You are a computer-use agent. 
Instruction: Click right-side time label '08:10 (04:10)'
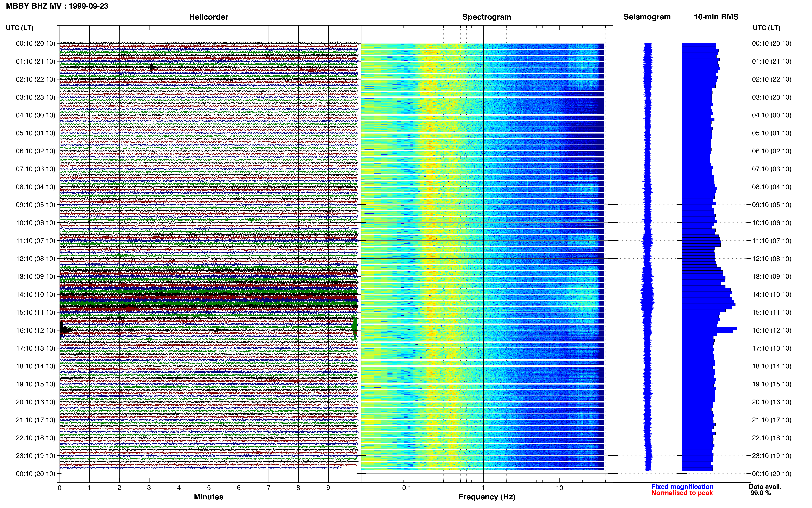pyautogui.click(x=772, y=187)
